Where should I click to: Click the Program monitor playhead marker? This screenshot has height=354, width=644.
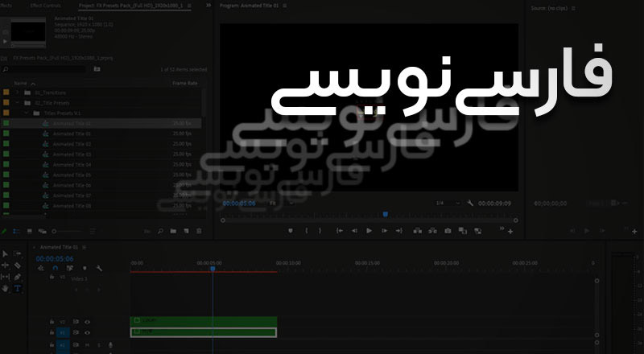(386, 214)
